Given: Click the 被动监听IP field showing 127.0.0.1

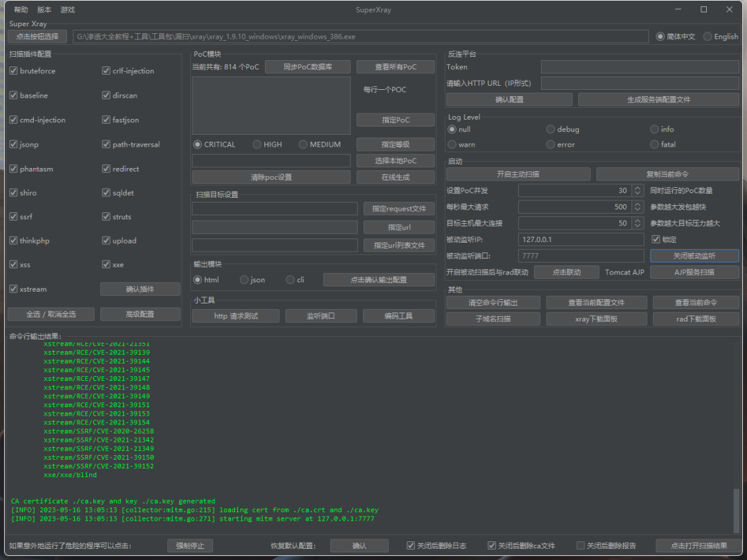Looking at the screenshot, I should click(581, 239).
